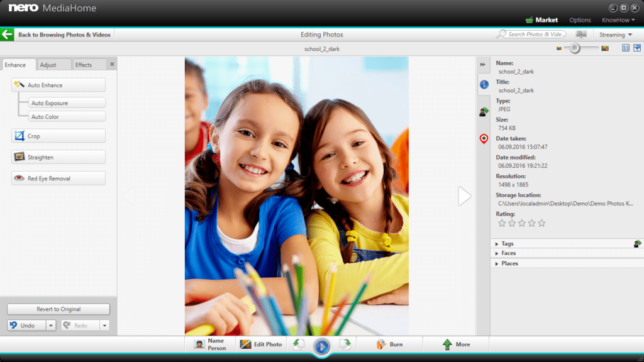
Task: Rotate photo left
Action: (x=299, y=344)
